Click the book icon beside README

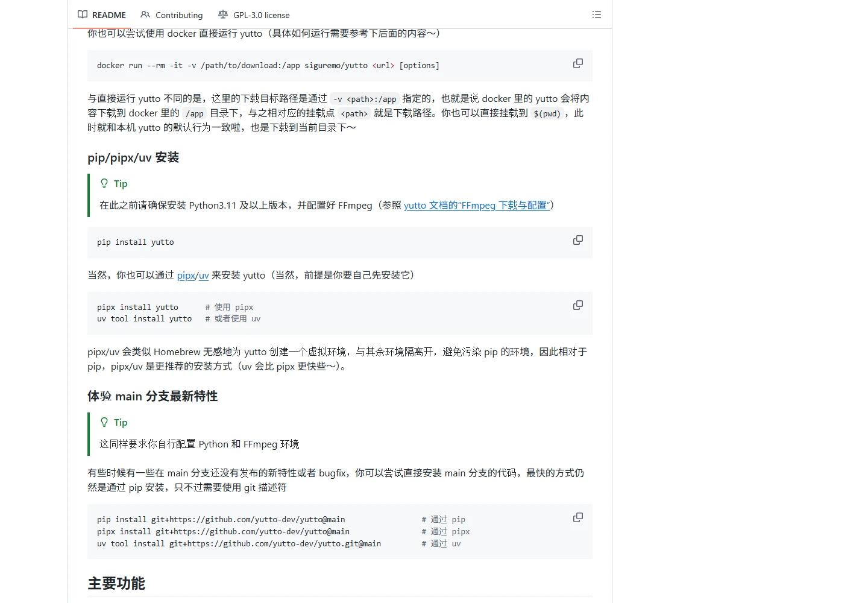(83, 14)
